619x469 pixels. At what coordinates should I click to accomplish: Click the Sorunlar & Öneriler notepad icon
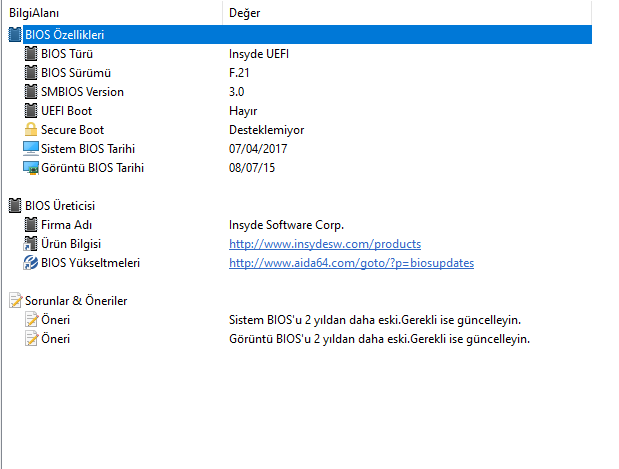click(15, 300)
